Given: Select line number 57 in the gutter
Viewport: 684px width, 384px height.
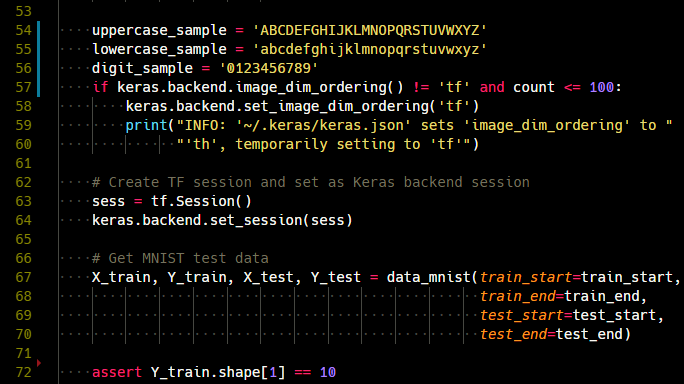Looking at the screenshot, I should 24,87.
